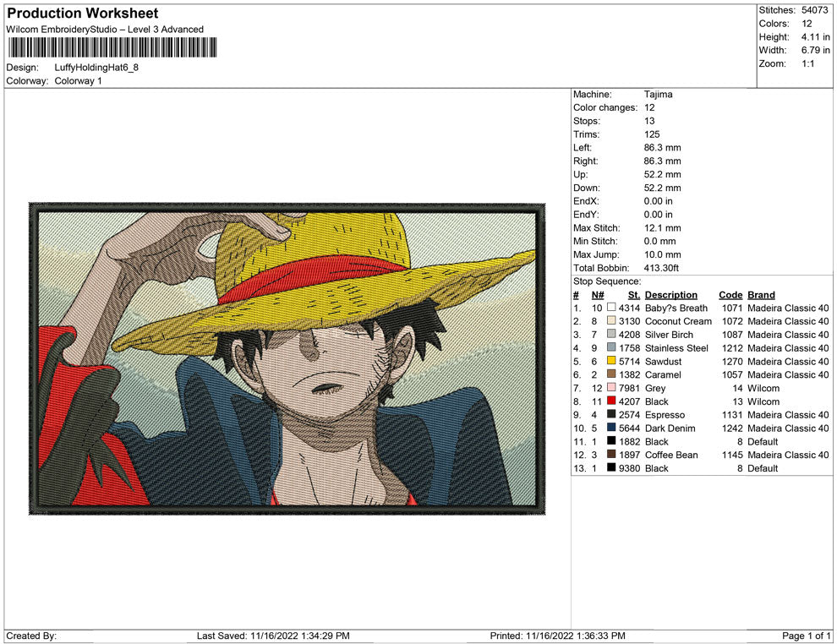Click the Total Bobbin value 413.30ft
The image size is (837, 644).
(661, 268)
